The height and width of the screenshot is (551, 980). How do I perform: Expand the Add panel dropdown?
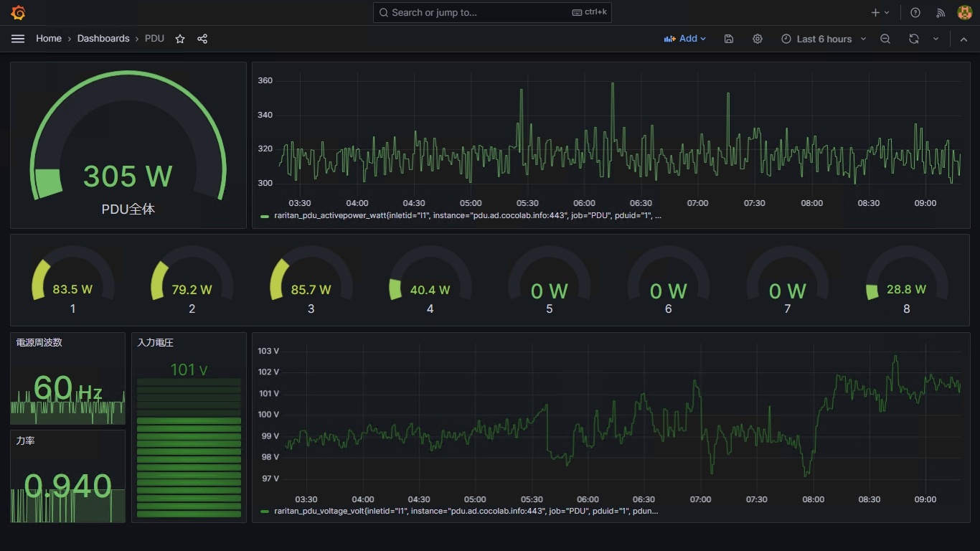click(x=685, y=39)
